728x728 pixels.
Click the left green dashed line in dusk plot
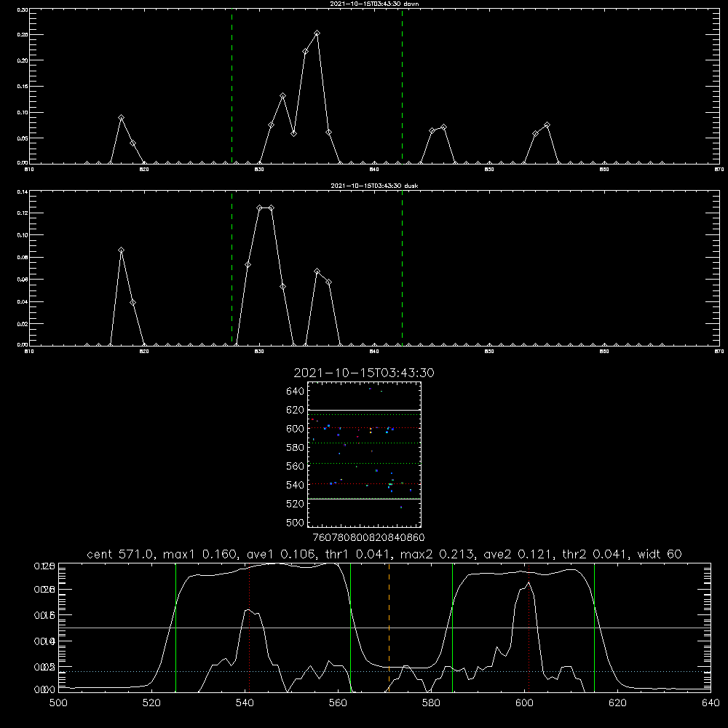point(232,268)
